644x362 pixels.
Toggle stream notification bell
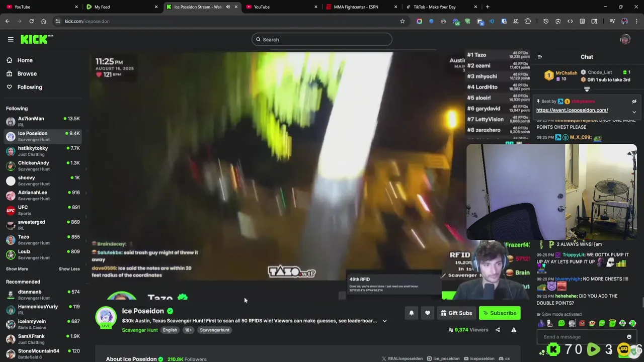tap(411, 313)
